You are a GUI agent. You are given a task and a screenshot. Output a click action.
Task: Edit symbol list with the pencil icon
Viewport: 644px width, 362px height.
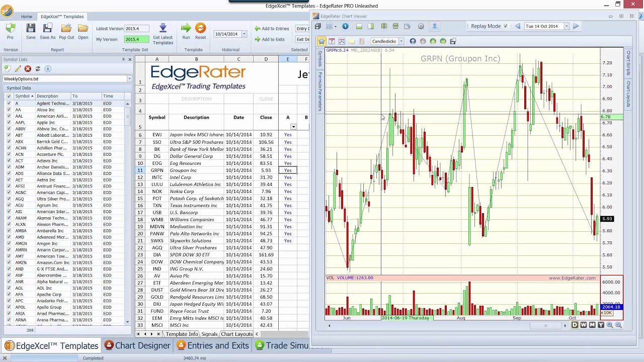point(18,68)
